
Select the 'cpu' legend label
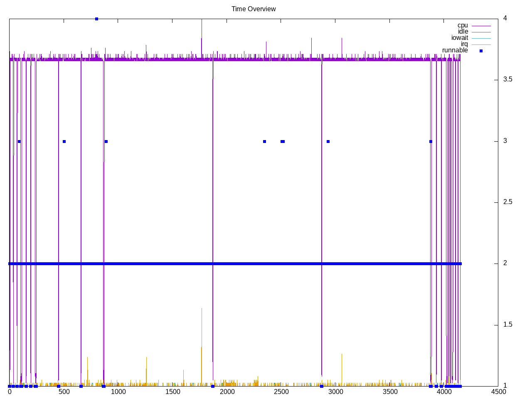462,25
